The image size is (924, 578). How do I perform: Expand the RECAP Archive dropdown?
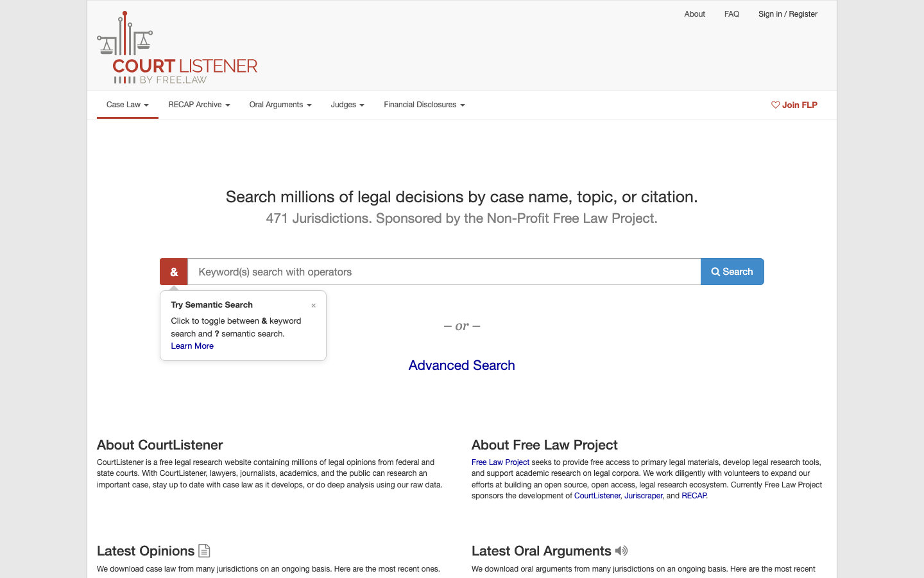(199, 105)
